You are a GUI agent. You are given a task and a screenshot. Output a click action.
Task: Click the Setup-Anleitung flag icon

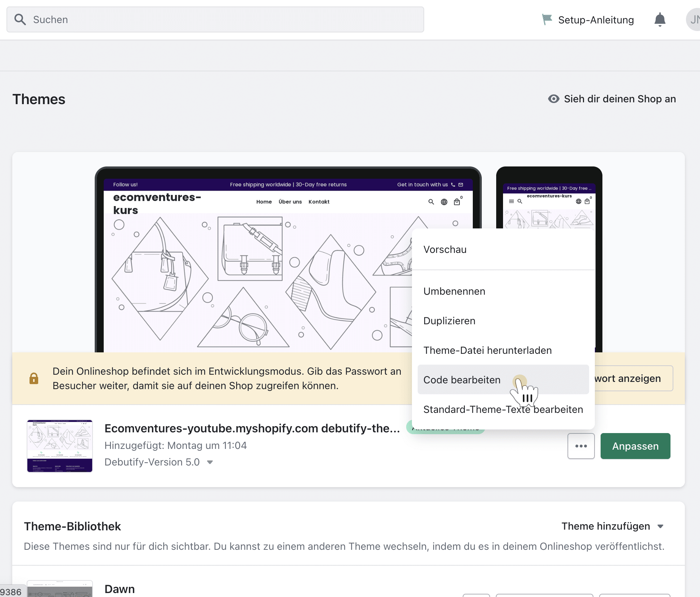coord(547,19)
